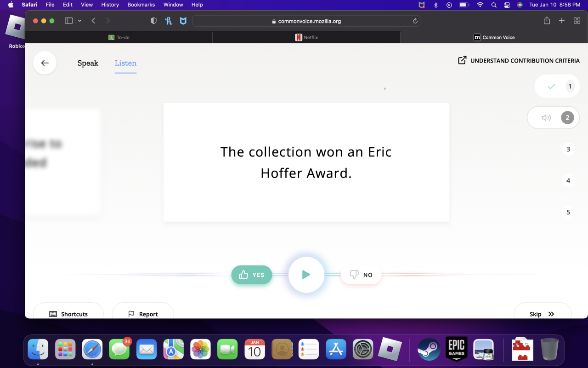Switch to the To-do browser tab
Image resolution: width=588 pixels, height=368 pixels.
click(x=119, y=37)
